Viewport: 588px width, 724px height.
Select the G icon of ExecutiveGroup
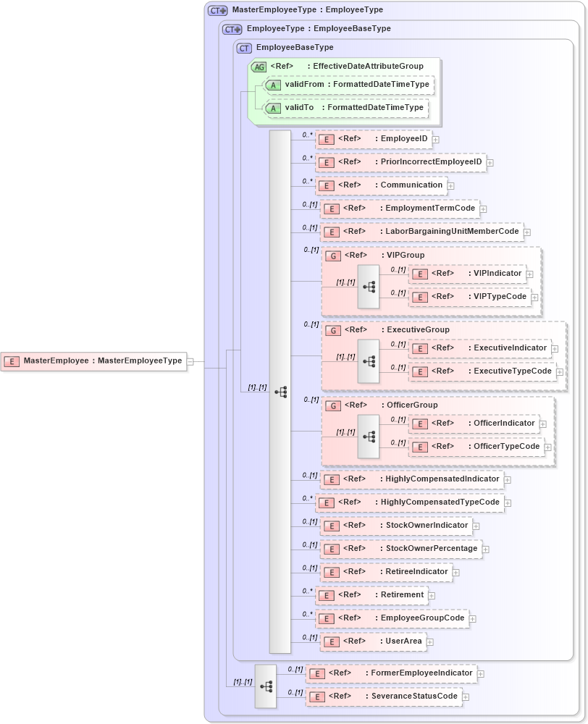332,329
